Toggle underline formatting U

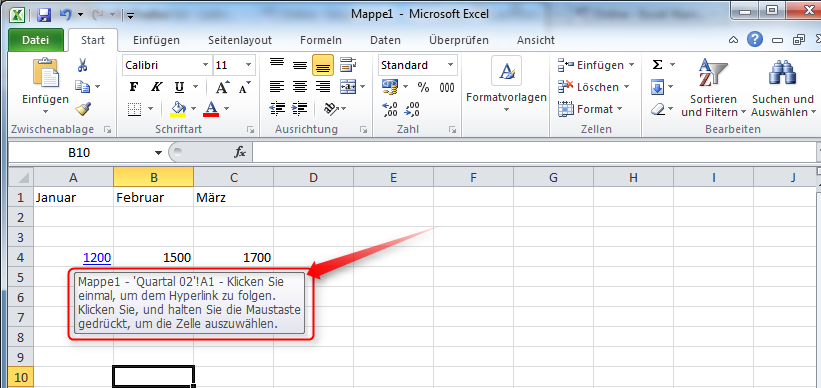[180, 87]
